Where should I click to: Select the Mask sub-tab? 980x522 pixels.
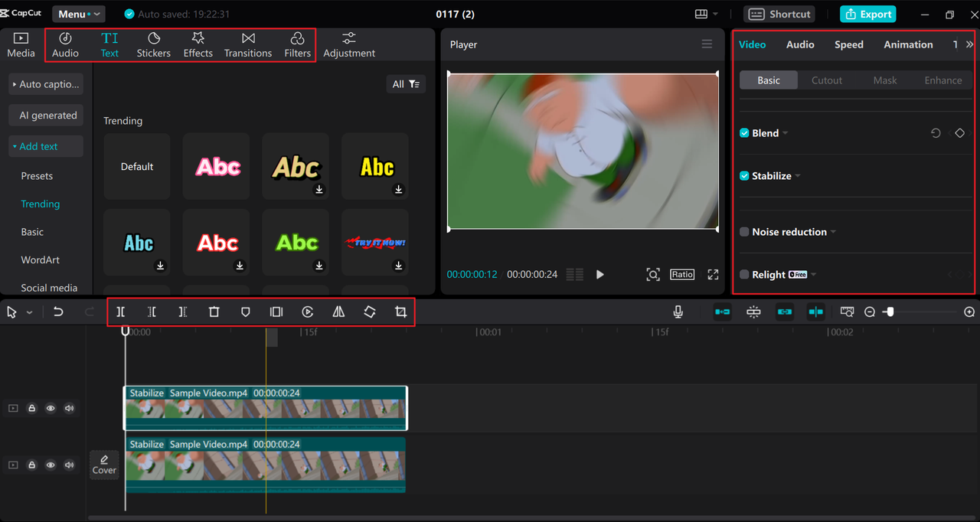tap(885, 80)
